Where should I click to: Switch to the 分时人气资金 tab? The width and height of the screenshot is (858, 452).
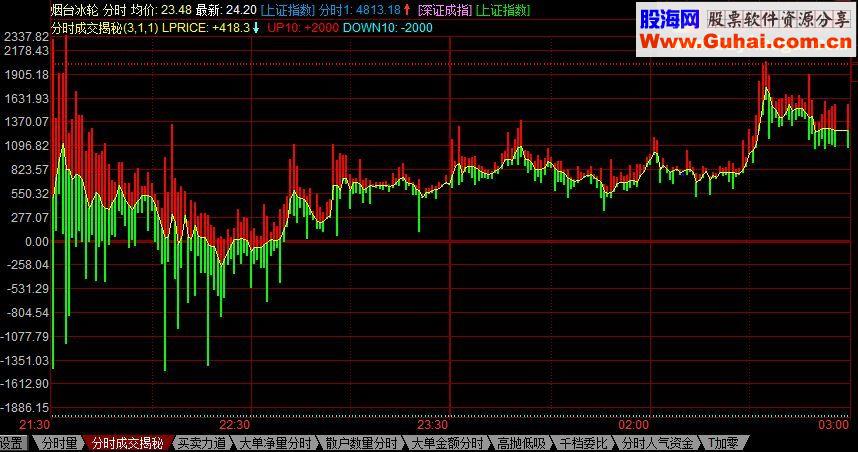point(657,443)
